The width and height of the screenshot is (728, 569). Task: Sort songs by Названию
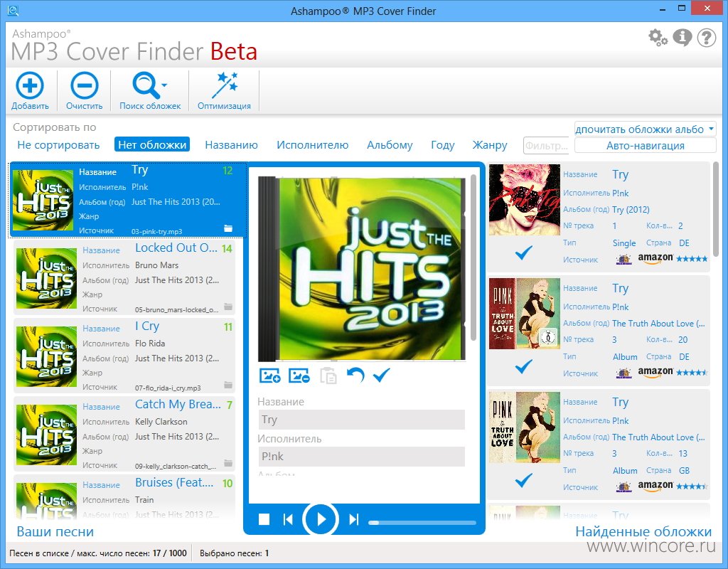coord(231,145)
